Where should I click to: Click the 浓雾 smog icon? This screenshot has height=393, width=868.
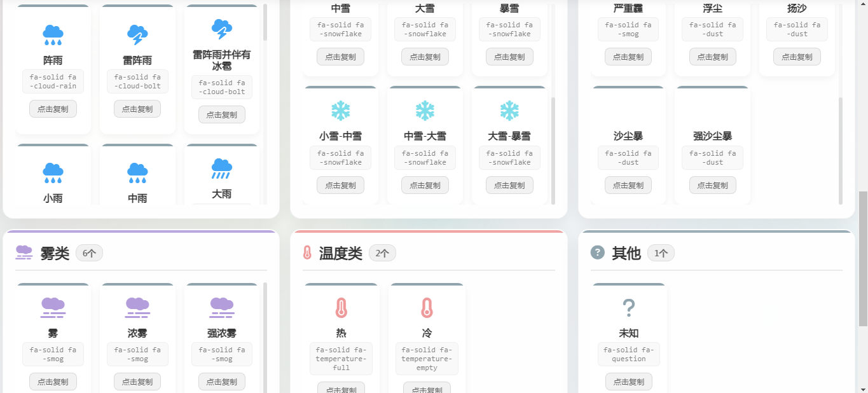point(137,307)
